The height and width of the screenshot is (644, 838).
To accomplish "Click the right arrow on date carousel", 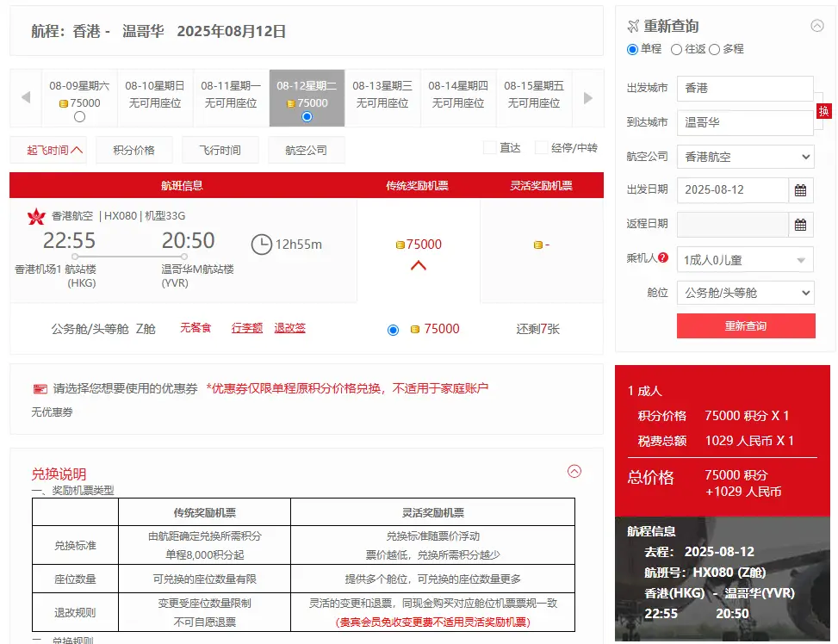I will [x=588, y=97].
